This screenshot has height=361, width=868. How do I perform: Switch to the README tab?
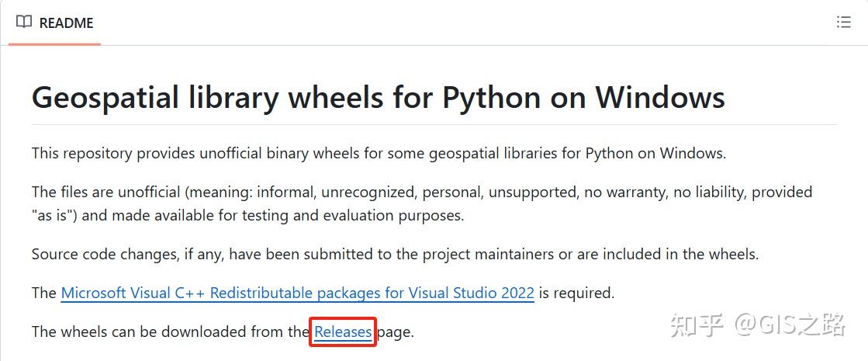pos(65,23)
